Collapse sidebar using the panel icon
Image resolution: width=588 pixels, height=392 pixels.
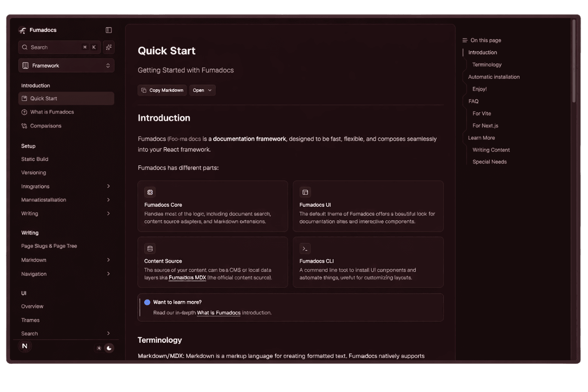point(109,30)
